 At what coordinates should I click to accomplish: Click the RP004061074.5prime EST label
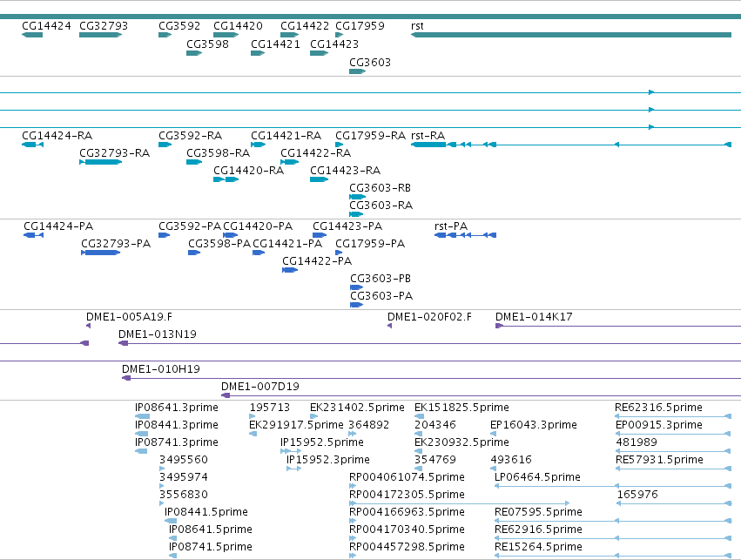(407, 477)
